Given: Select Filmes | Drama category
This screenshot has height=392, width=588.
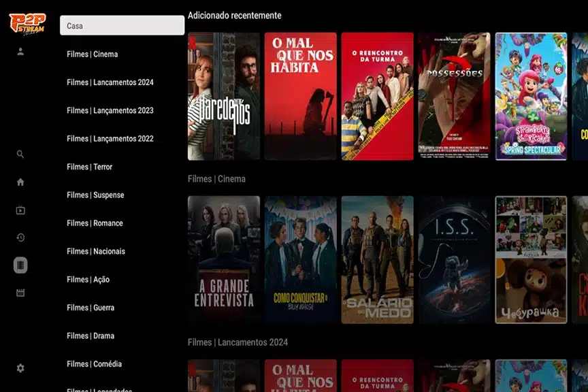Looking at the screenshot, I should coord(91,336).
